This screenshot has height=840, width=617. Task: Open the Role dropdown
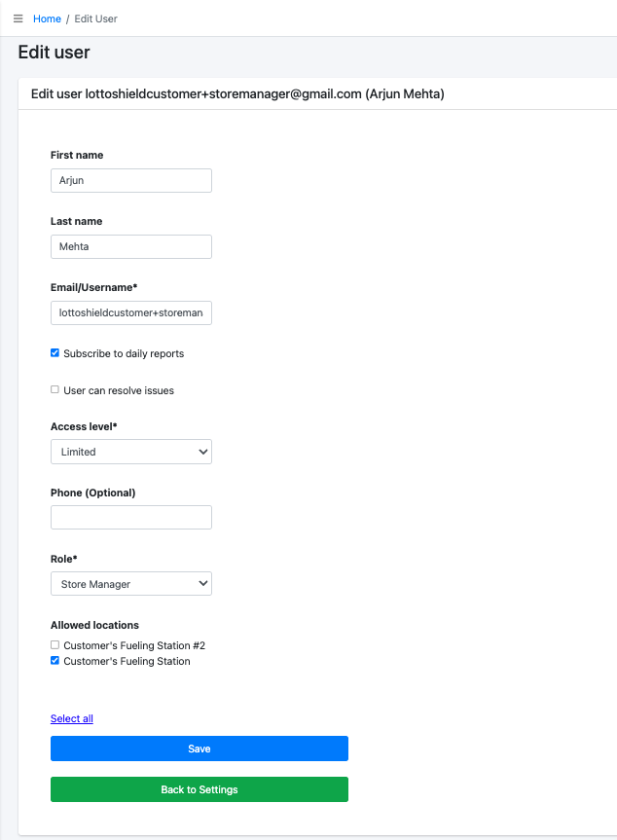coord(130,584)
